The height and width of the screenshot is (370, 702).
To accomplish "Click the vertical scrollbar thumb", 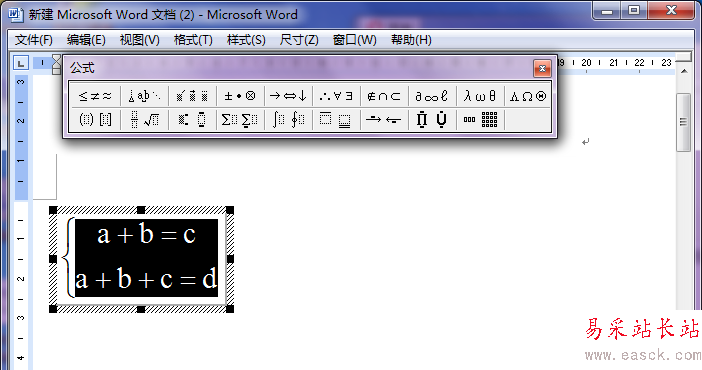I will 683,122.
